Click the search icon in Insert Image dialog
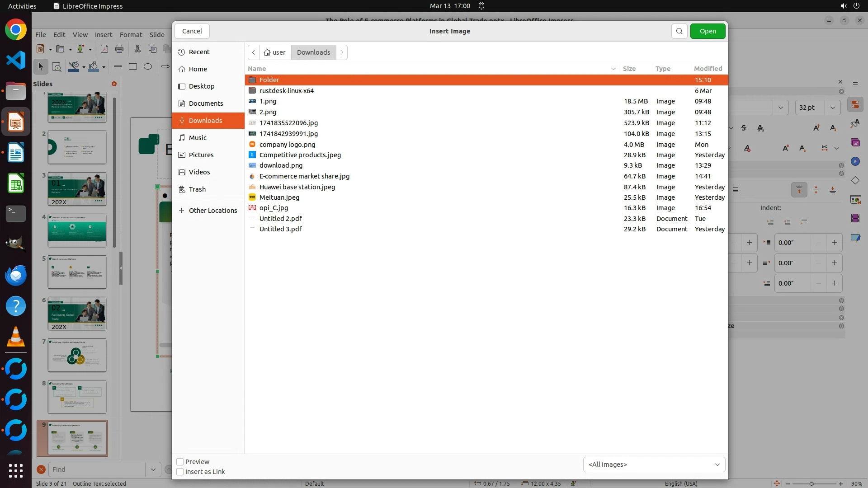The image size is (868, 488). [x=679, y=31]
